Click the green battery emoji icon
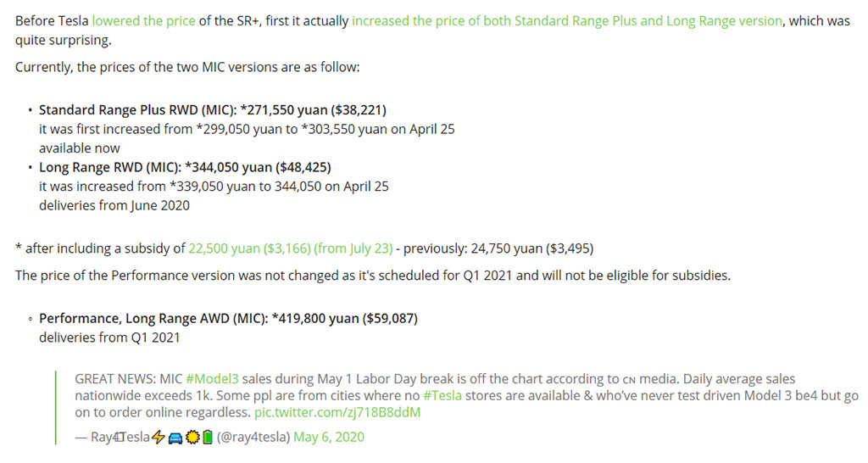Image resolution: width=868 pixels, height=463 pixels. [207, 438]
